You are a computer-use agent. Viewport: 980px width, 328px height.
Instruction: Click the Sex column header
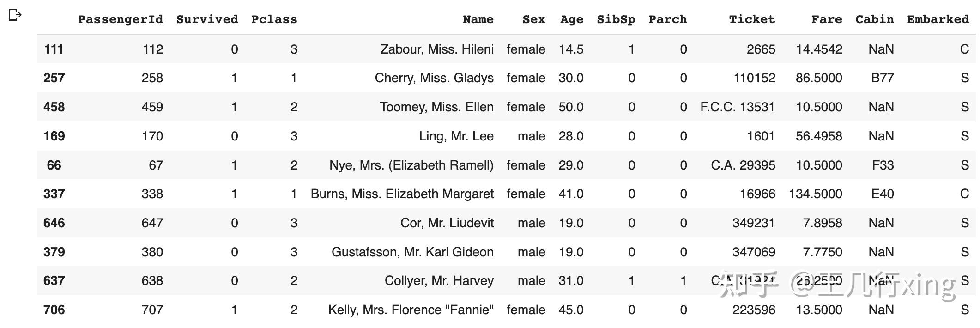tap(533, 19)
